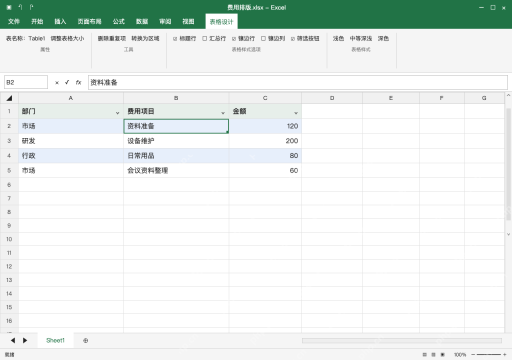Screen dimensions: 512x360
Task: Click the cell containing 会议资料整理
Action: coord(176,170)
